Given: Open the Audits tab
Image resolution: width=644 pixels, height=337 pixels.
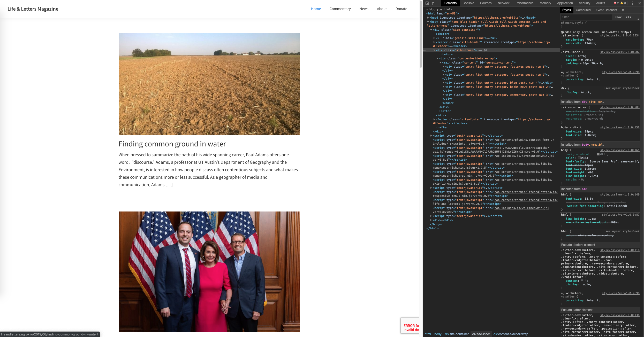Looking at the screenshot, I should pyautogui.click(x=601, y=3).
